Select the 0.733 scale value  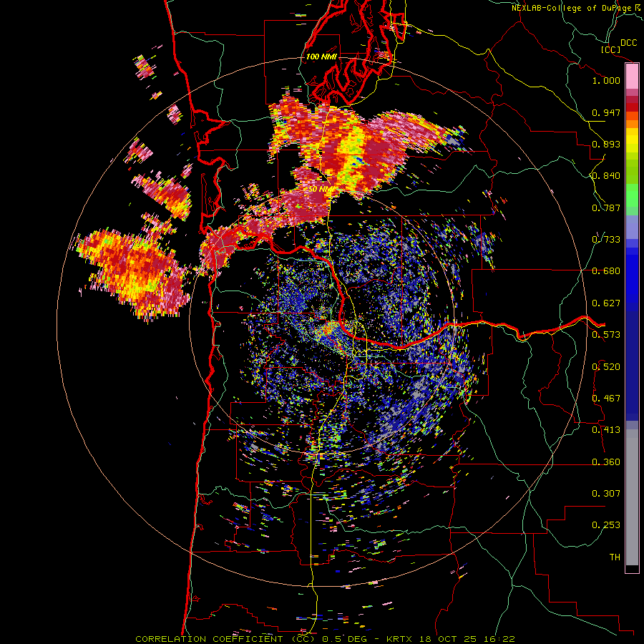606,240
